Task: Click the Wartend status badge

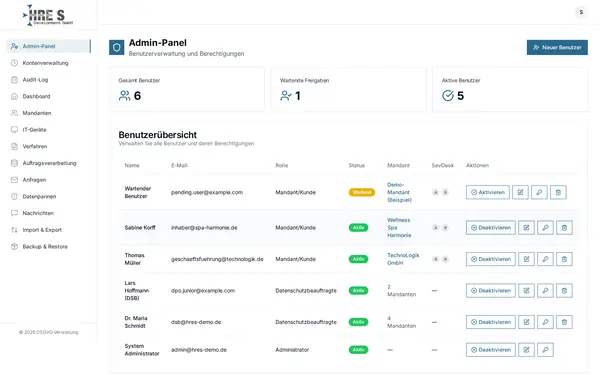Action: tap(362, 192)
